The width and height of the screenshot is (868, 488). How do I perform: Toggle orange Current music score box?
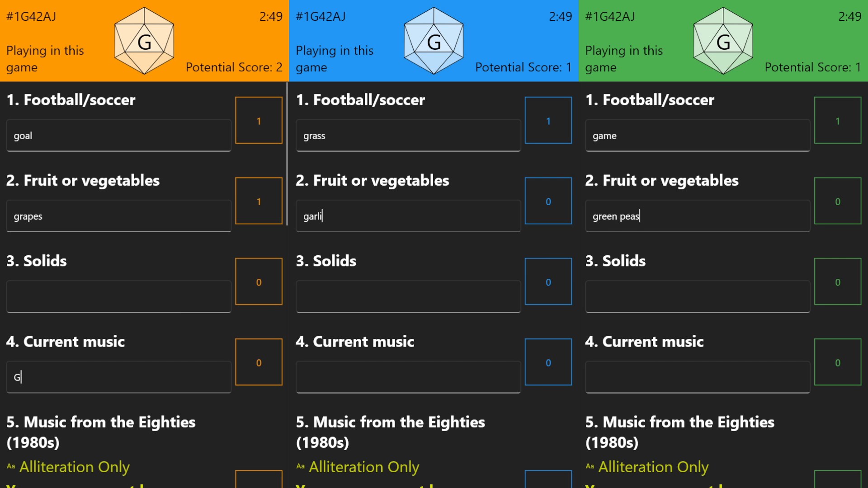pos(259,362)
